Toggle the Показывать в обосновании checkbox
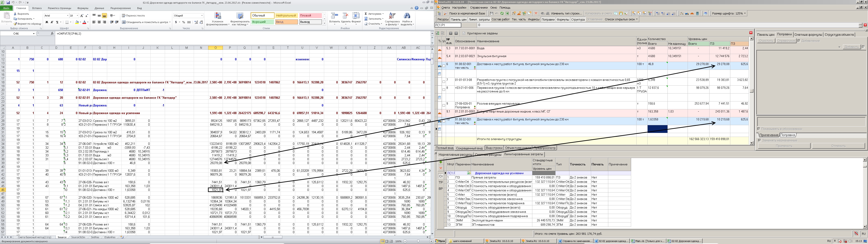Image resolution: width=868 pixels, height=244 pixels. (759, 129)
